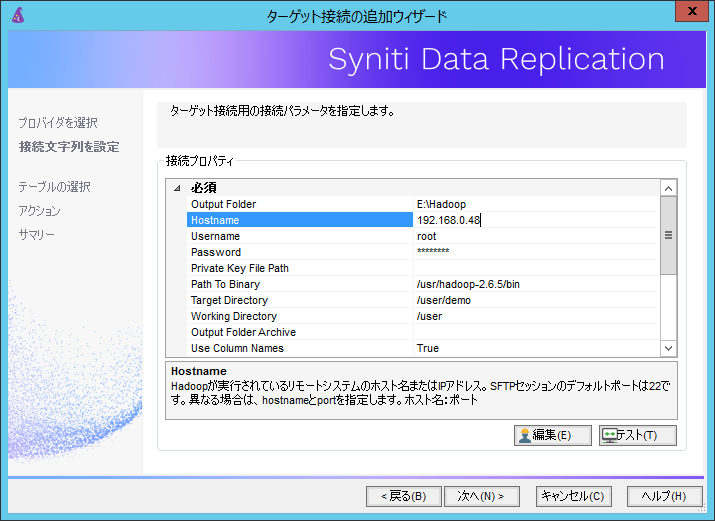715x521 pixels.
Task: Click the empty Output Folder Archive value
Action: [x=536, y=332]
